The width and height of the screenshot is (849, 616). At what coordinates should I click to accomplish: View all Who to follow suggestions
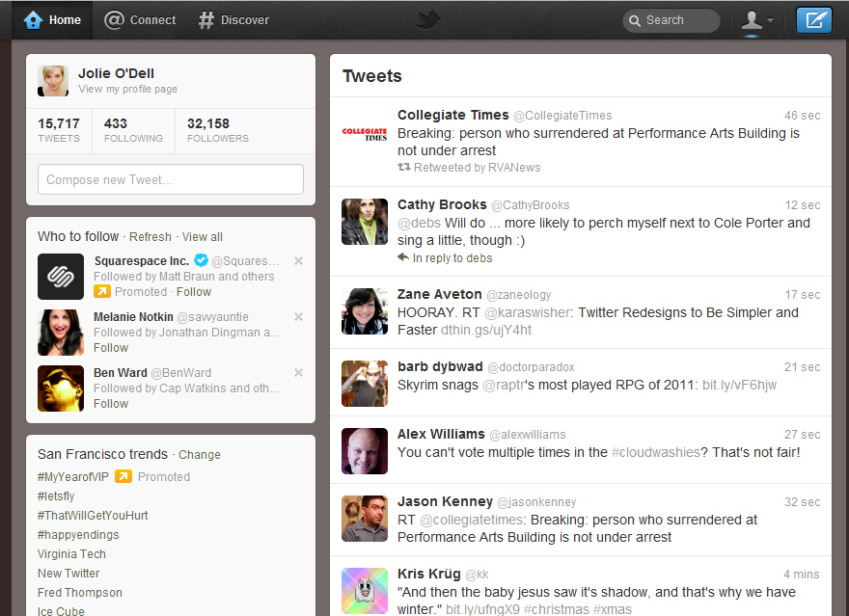[202, 237]
